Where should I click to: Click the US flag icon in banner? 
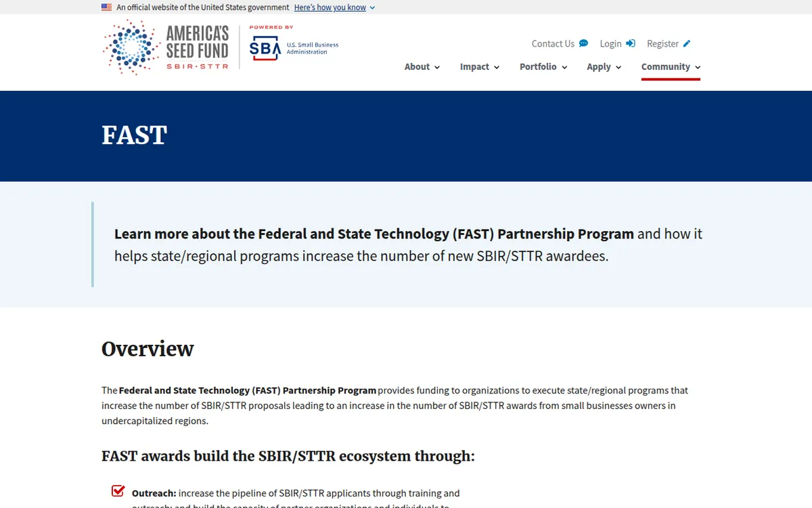click(107, 7)
